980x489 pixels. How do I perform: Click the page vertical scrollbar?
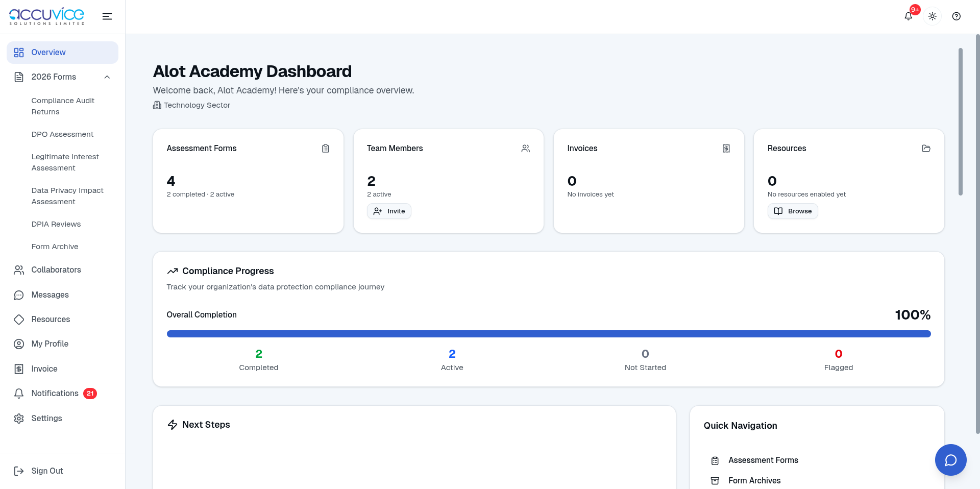(x=960, y=123)
